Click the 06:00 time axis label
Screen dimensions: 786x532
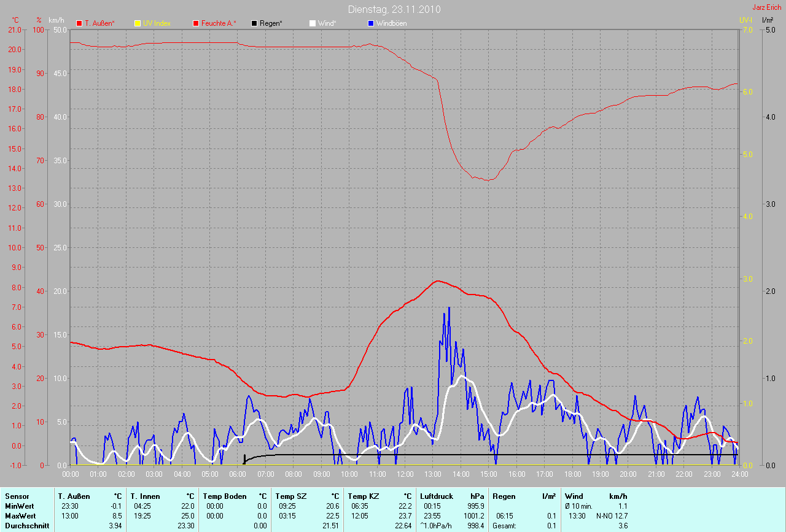point(238,474)
